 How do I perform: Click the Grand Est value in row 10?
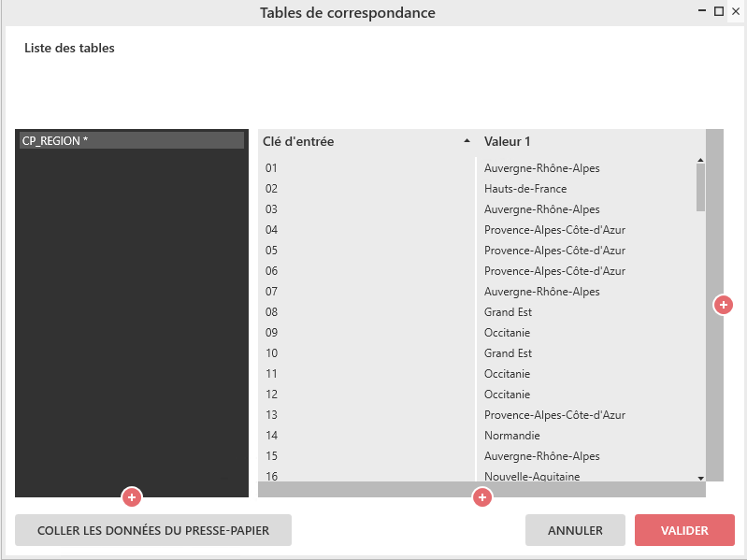pos(508,353)
